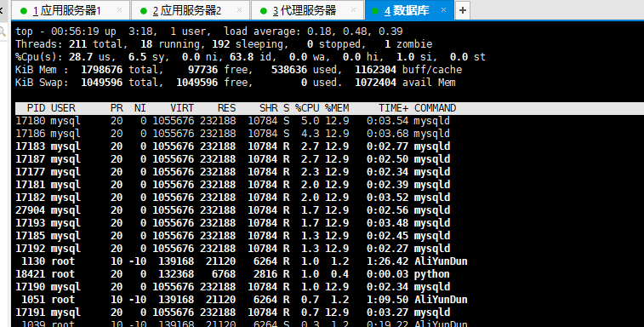
Task: Click the top time 00:56:19
Action: tap(75, 32)
